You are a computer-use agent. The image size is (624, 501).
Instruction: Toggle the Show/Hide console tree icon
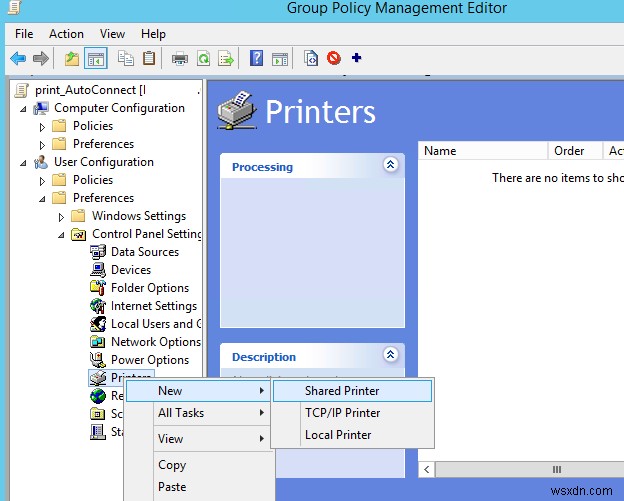click(x=96, y=58)
